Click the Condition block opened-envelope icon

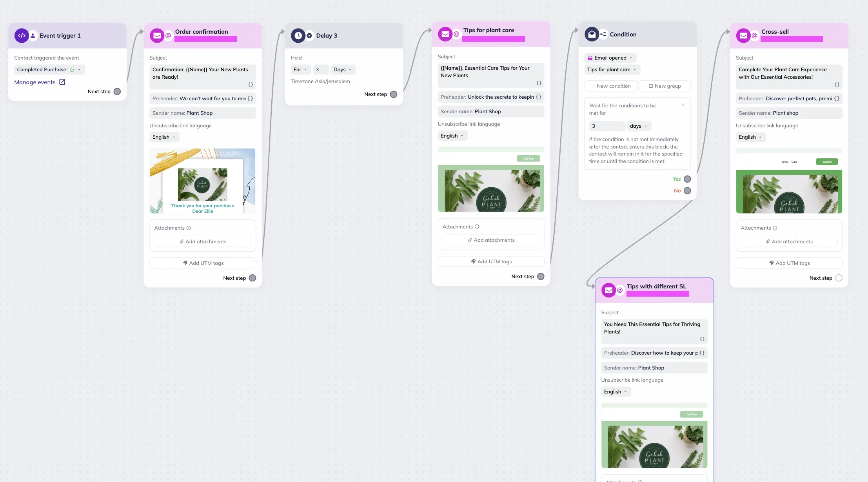pos(592,34)
